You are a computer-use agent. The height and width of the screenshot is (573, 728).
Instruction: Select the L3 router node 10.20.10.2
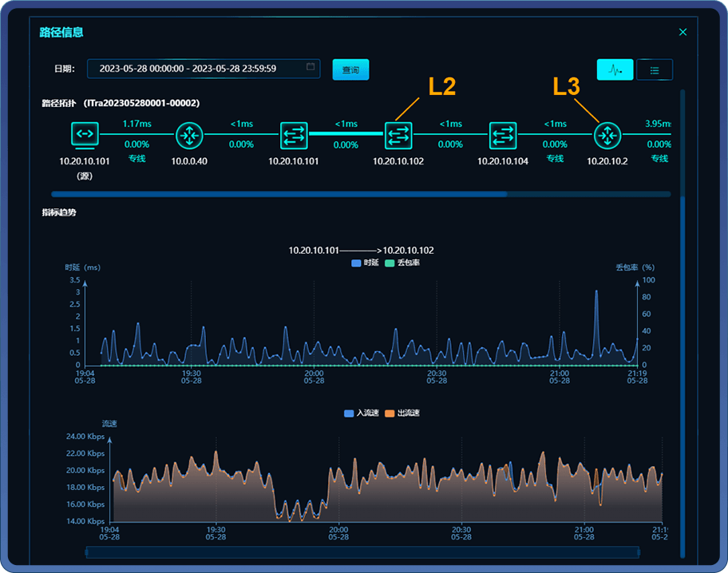click(607, 135)
